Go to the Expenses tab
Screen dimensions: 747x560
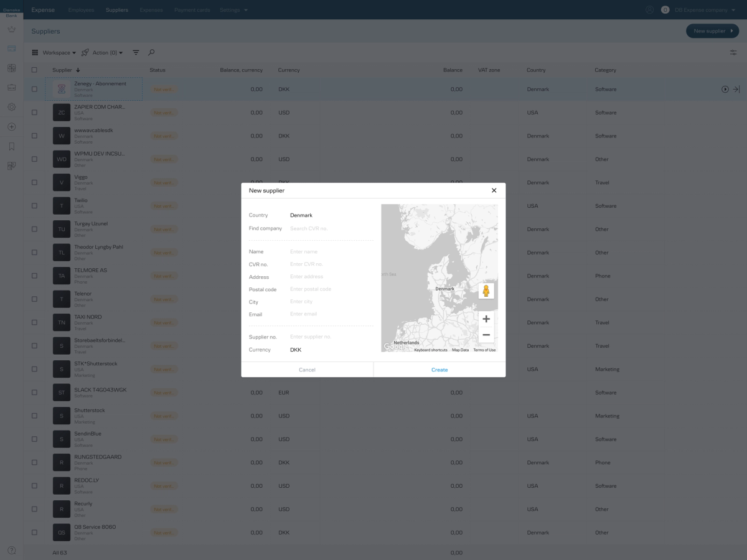pyautogui.click(x=151, y=10)
